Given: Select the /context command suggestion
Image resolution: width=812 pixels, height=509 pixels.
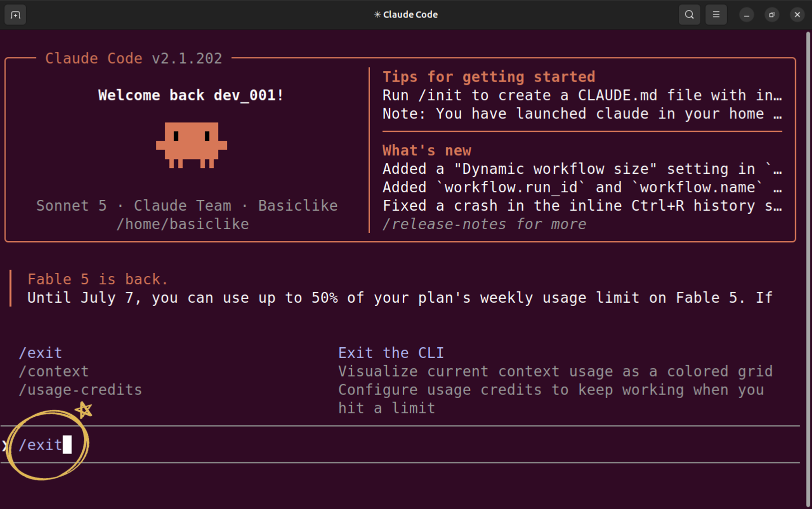Looking at the screenshot, I should click(53, 371).
